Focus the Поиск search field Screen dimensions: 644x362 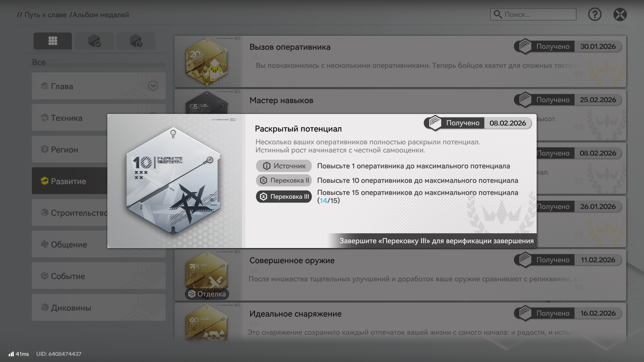coord(533,14)
